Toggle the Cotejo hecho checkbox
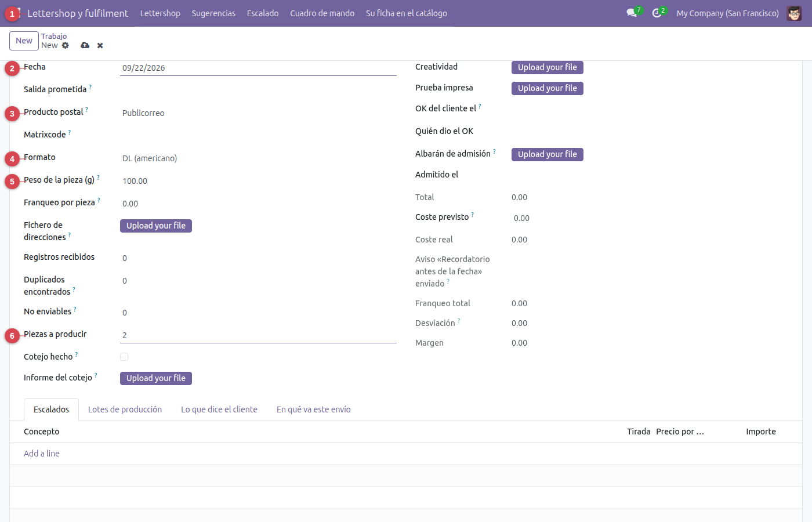 124,357
